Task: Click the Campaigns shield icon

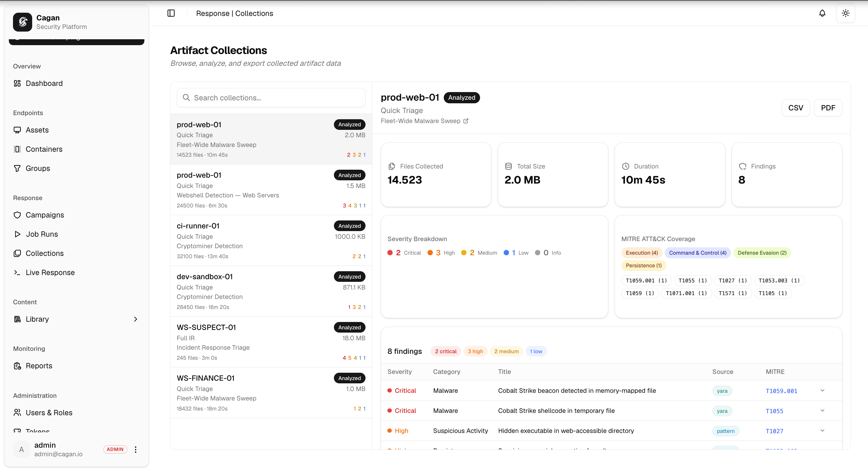Action: click(x=17, y=215)
